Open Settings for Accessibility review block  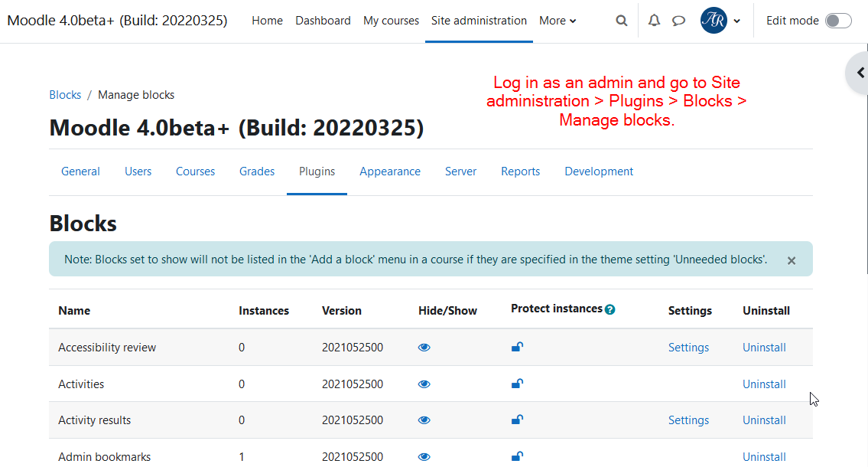[x=688, y=348]
